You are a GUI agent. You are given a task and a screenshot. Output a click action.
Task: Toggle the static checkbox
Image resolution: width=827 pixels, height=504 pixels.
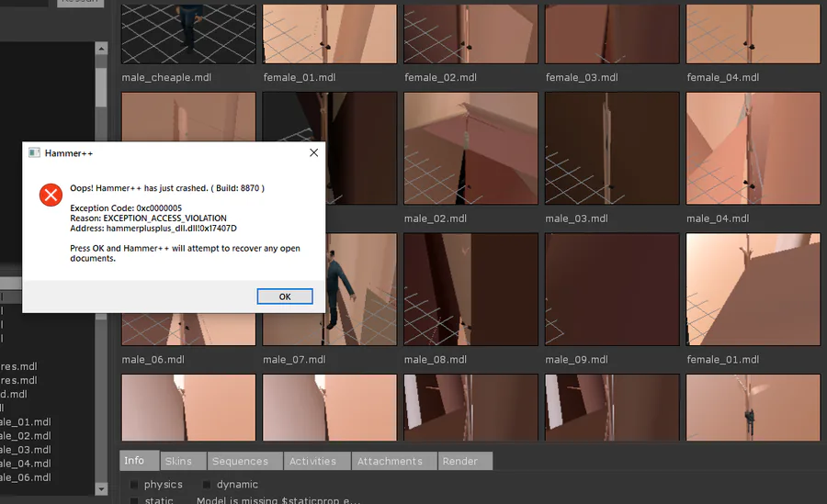point(134,500)
